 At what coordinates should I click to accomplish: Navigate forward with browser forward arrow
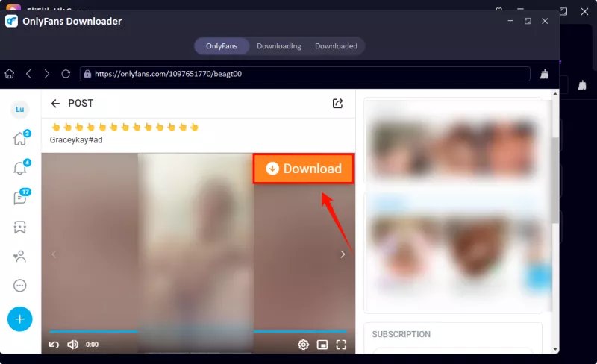[x=46, y=74]
